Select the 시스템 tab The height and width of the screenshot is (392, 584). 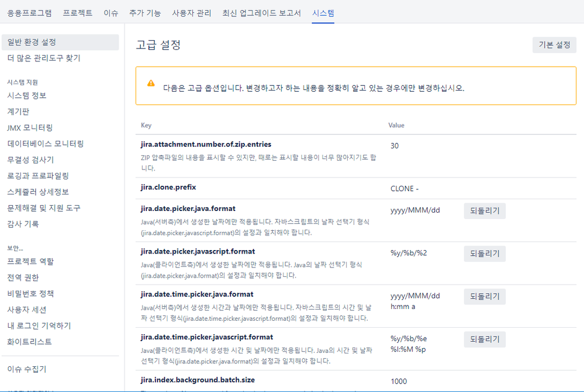323,13
